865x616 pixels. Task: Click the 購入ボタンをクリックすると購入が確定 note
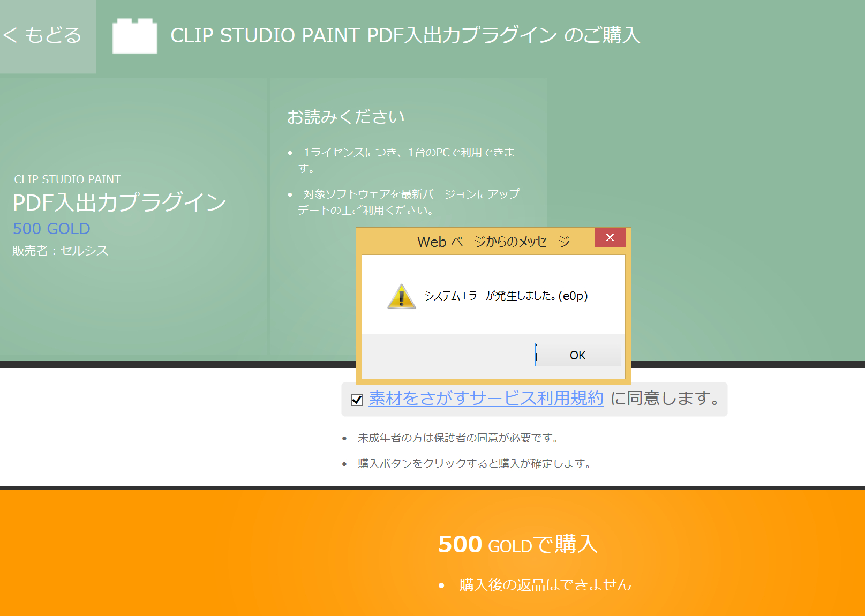pyautogui.click(x=475, y=463)
